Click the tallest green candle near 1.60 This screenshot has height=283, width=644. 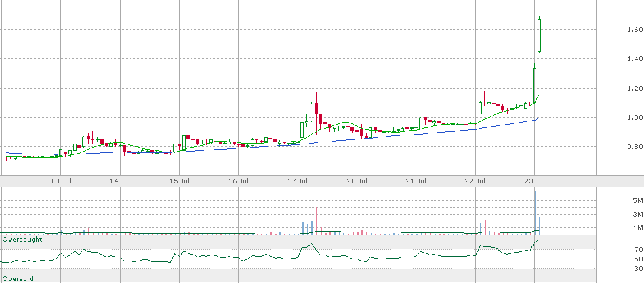(x=540, y=35)
